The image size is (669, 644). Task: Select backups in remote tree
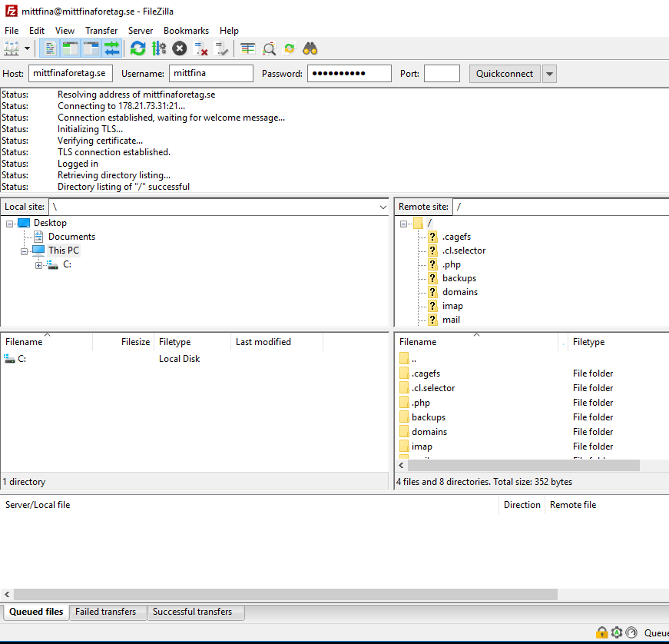coord(459,278)
